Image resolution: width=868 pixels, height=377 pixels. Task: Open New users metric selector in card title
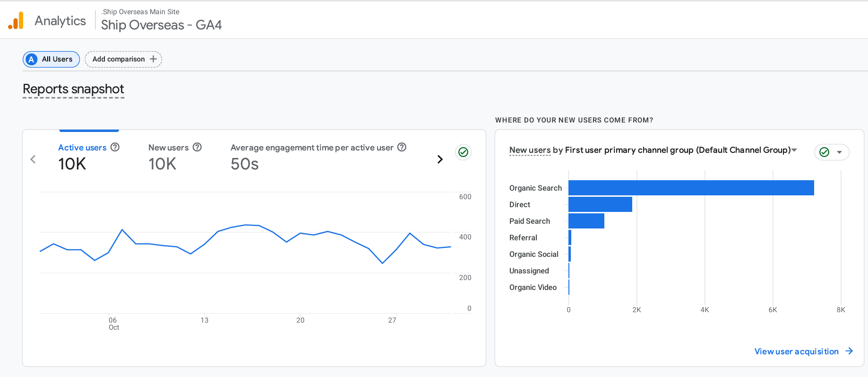coord(530,150)
